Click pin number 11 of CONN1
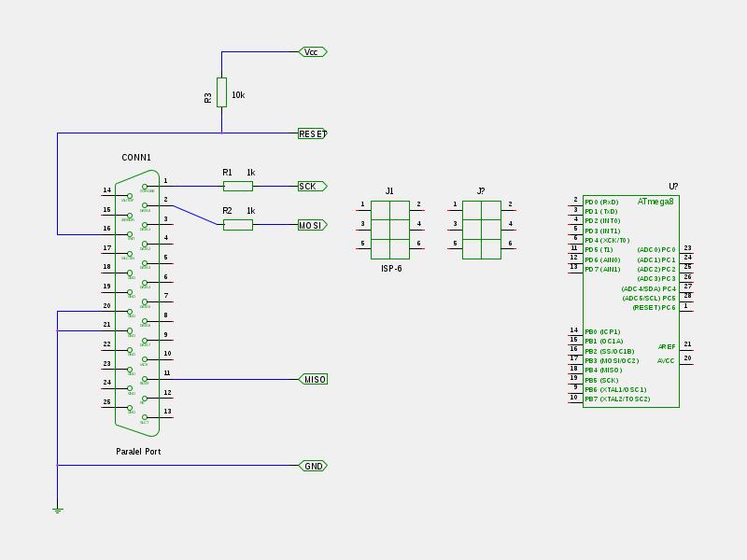 167,373
